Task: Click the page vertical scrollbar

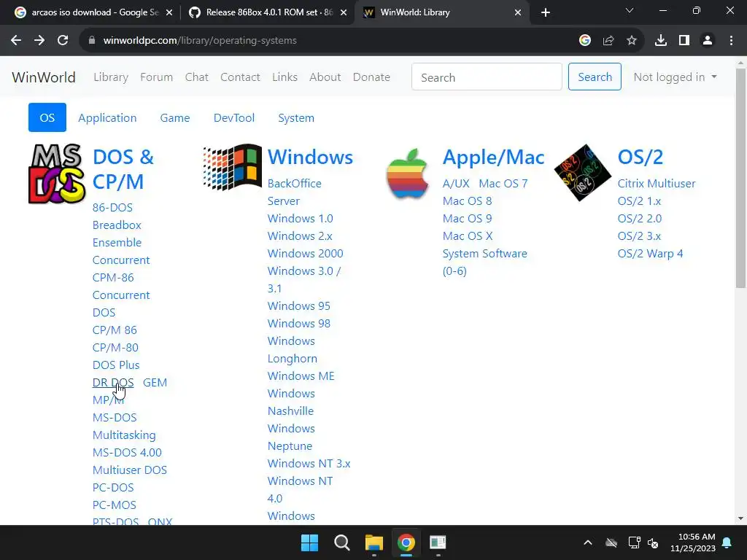Action: coord(740,179)
